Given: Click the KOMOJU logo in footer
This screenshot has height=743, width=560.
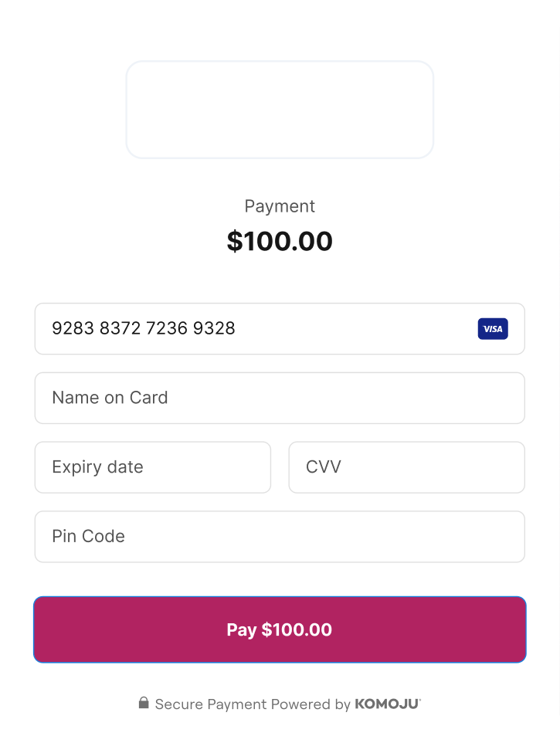Looking at the screenshot, I should 388,704.
